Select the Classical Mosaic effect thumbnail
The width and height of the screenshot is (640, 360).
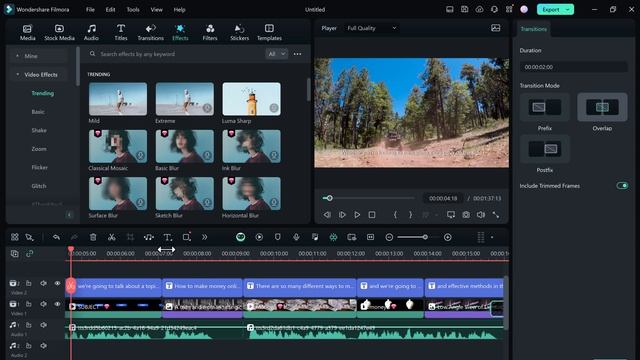tap(118, 146)
